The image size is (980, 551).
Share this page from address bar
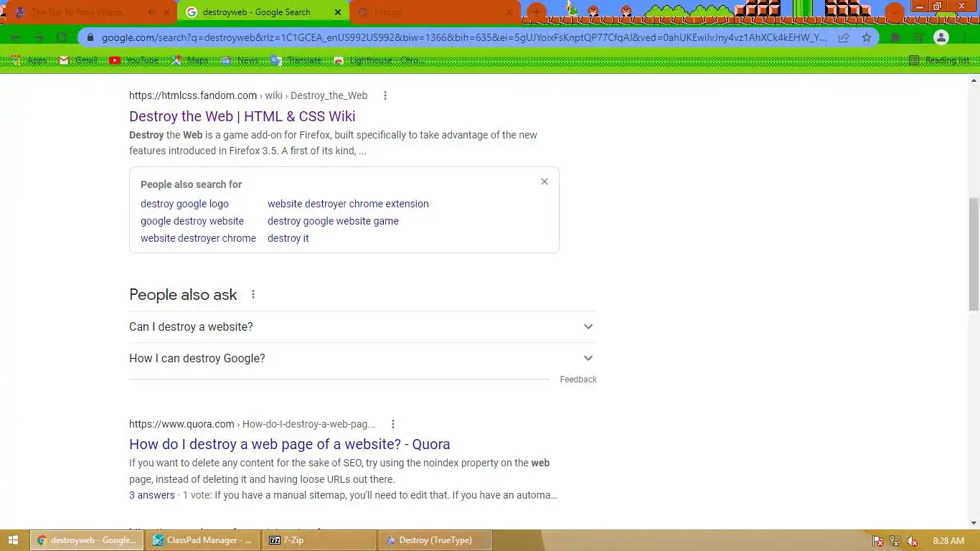tap(844, 37)
